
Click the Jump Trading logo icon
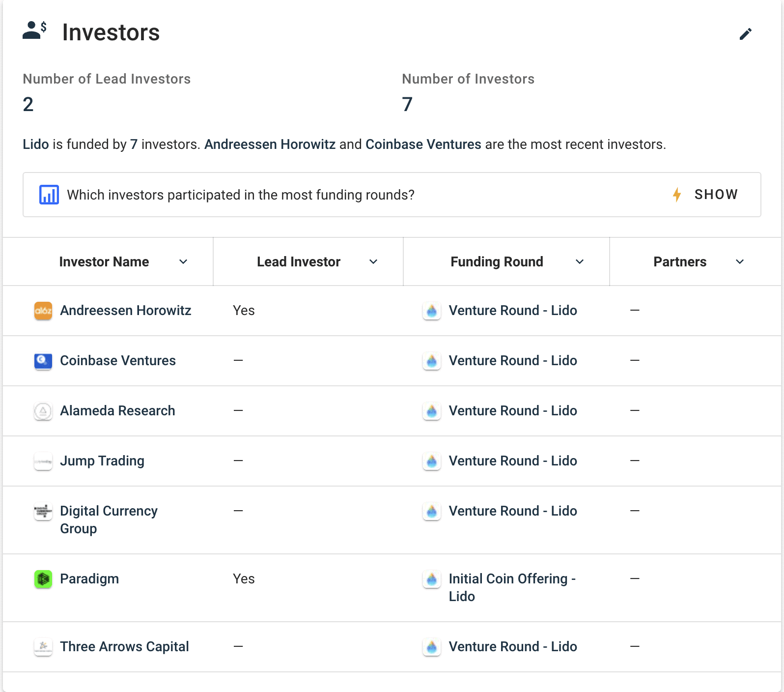coord(43,461)
